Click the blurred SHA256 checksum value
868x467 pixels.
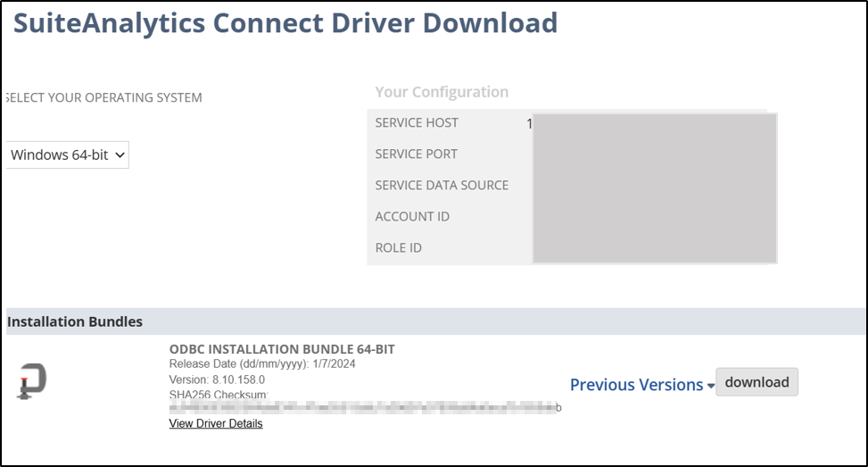pos(366,408)
